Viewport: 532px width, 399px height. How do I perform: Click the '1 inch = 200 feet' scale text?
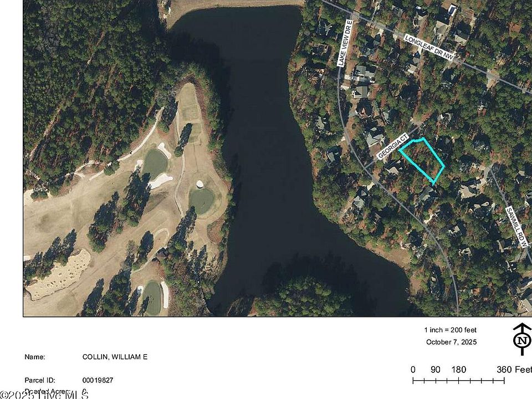[450, 330]
